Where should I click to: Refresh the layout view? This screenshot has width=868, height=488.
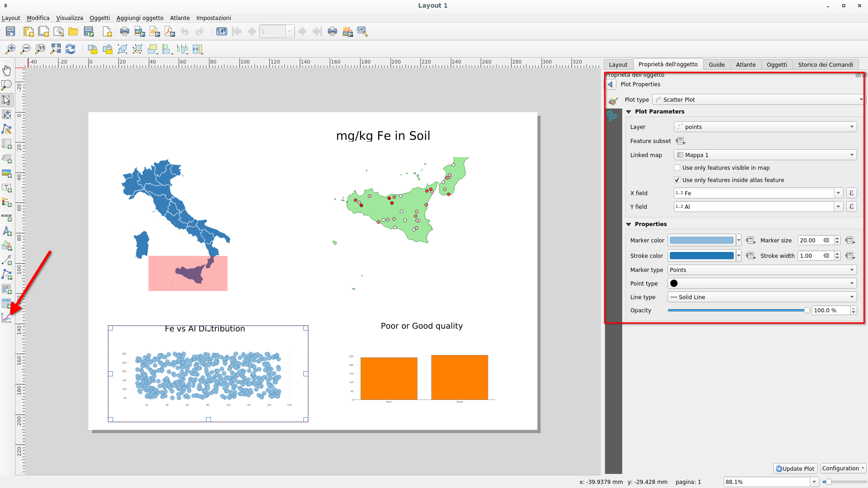[x=70, y=49]
